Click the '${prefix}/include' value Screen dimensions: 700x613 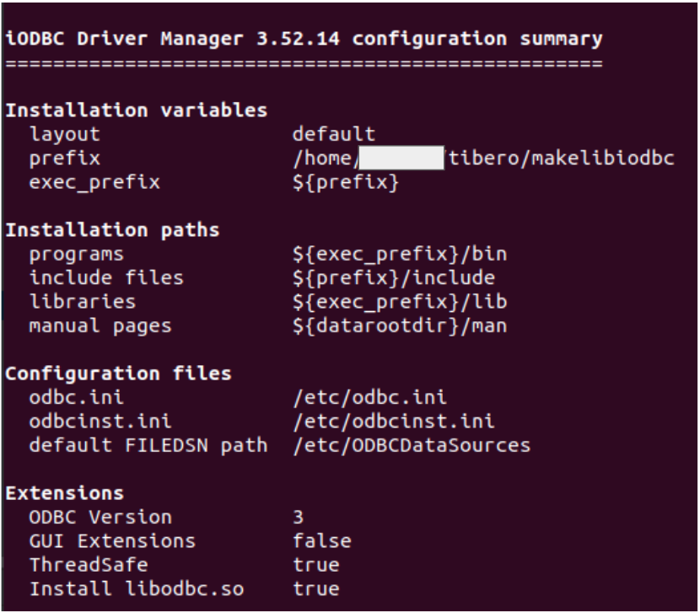point(394,277)
